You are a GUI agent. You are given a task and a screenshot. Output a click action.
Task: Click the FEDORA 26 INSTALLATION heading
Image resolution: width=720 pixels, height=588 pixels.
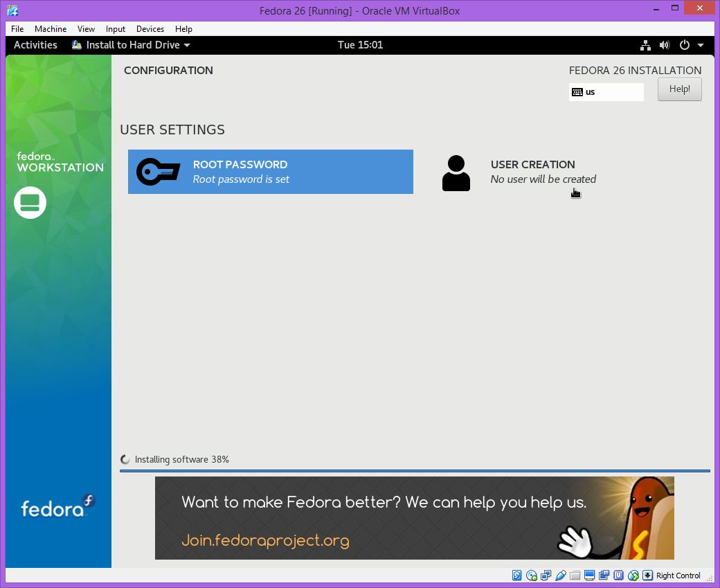pos(635,70)
